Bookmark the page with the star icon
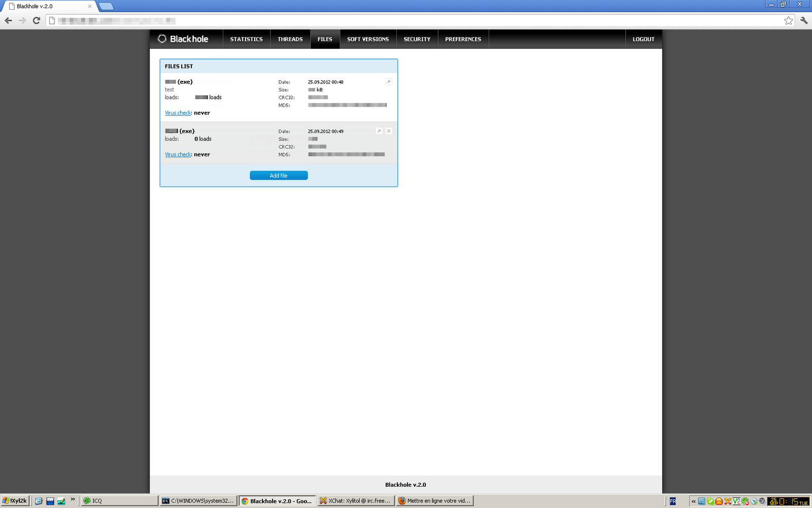The height and width of the screenshot is (508, 812). point(788,21)
